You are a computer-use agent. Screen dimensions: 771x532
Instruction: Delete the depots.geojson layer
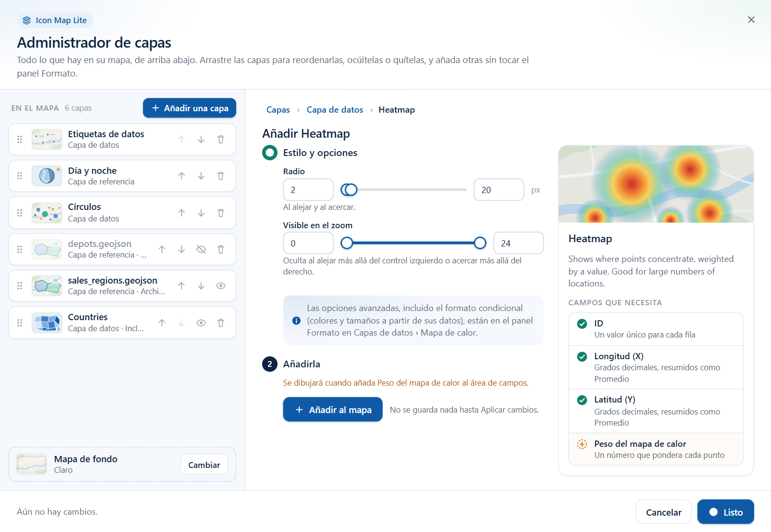pos(221,249)
